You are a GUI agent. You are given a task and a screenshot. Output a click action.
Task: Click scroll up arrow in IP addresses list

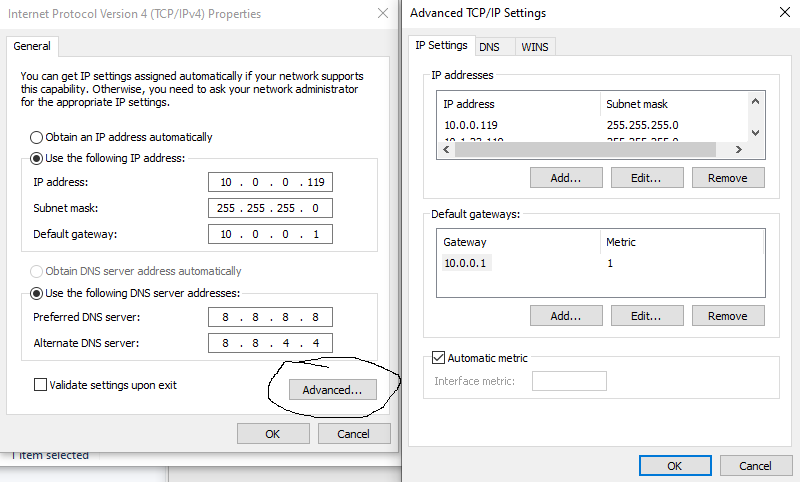point(756,101)
